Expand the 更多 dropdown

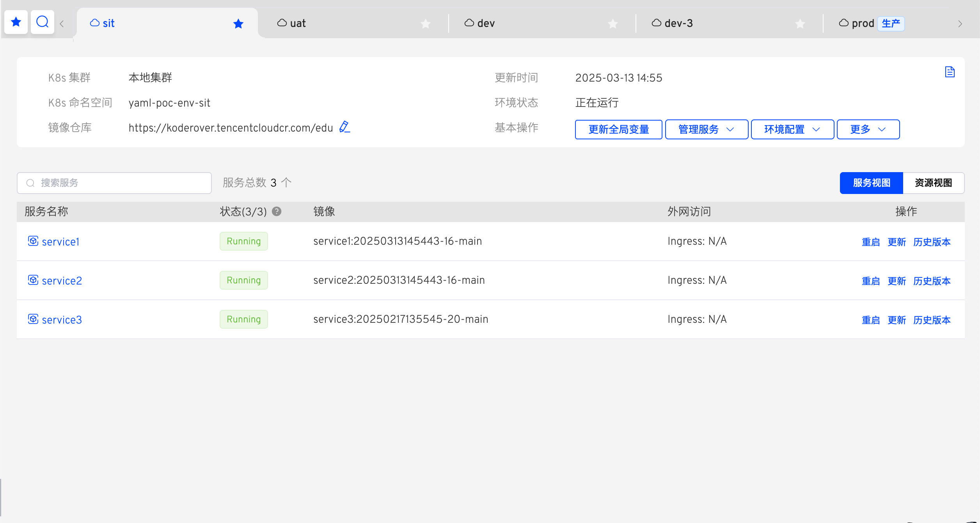click(868, 129)
